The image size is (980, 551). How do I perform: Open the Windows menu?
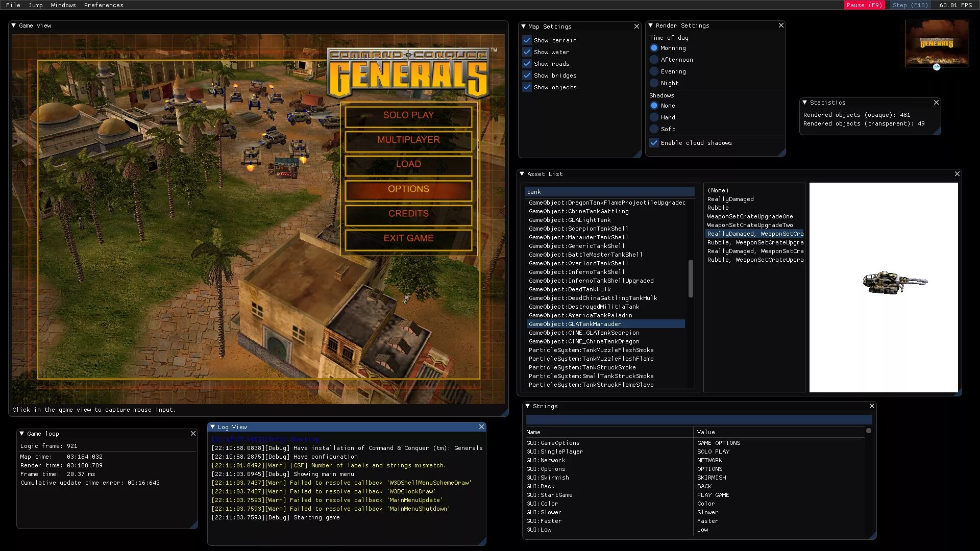tap(63, 5)
